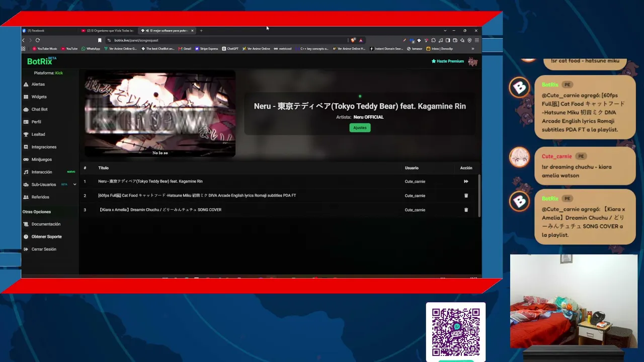This screenshot has height=362, width=644.
Task: Open the browser hamburger menu
Action: pyautogui.click(x=476, y=40)
